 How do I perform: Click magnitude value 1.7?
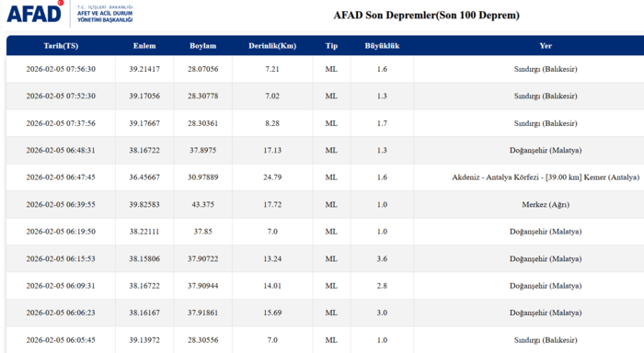(382, 123)
